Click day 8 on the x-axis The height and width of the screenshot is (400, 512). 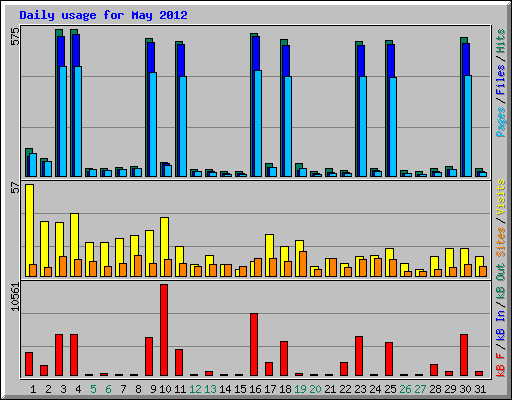138,389
